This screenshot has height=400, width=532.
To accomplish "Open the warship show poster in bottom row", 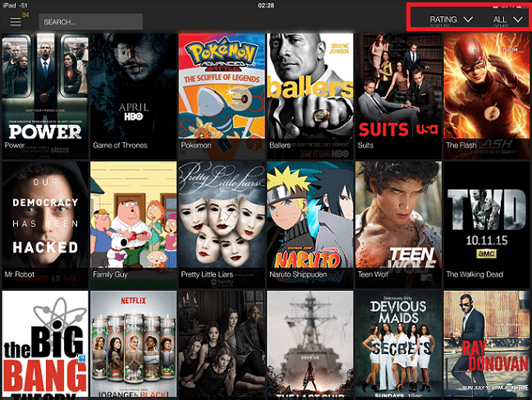I will (310, 343).
